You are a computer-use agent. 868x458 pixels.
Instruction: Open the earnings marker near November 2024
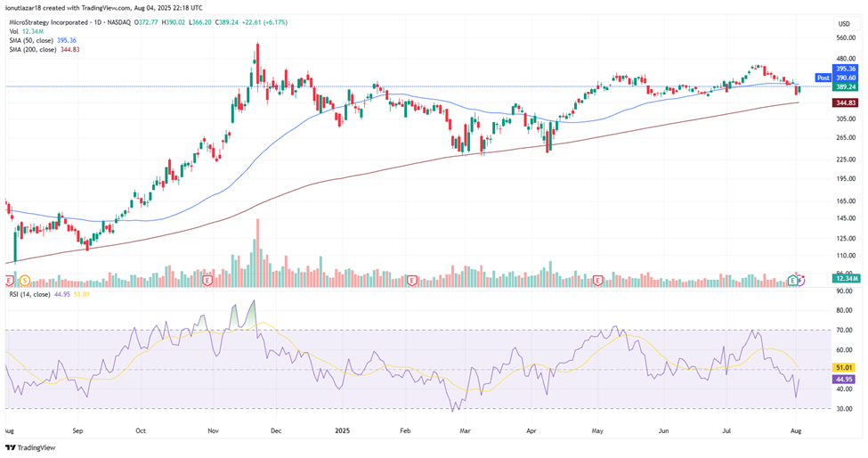(x=207, y=281)
